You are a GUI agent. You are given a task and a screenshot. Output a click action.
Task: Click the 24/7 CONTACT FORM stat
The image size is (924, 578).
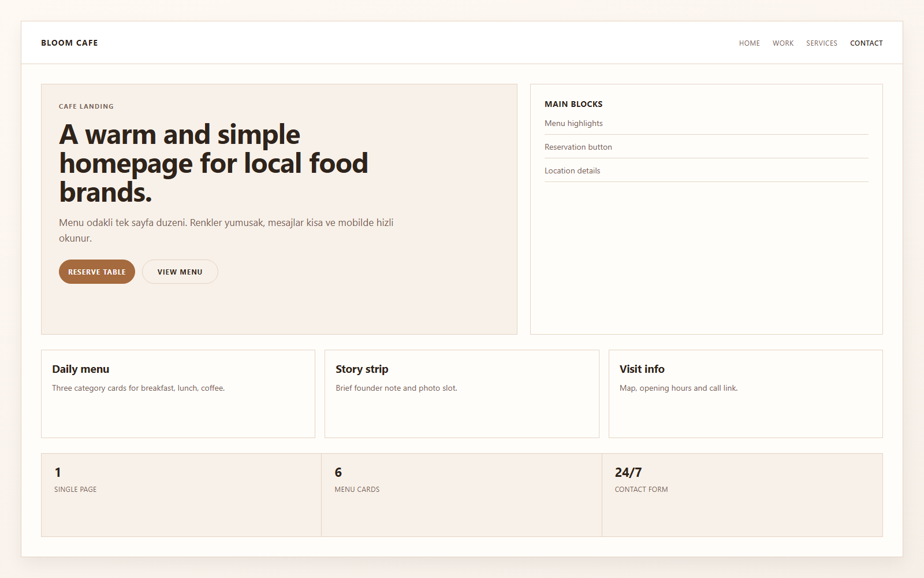coord(742,495)
